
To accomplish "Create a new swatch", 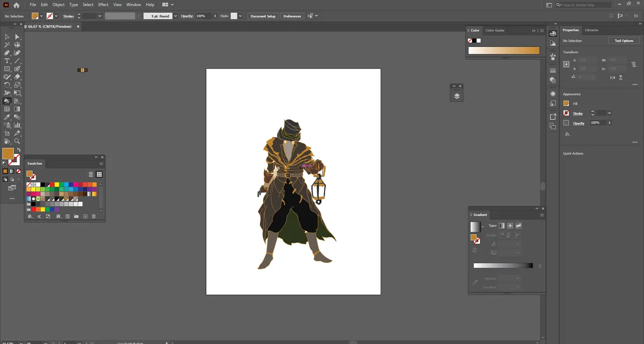I will tap(85, 216).
